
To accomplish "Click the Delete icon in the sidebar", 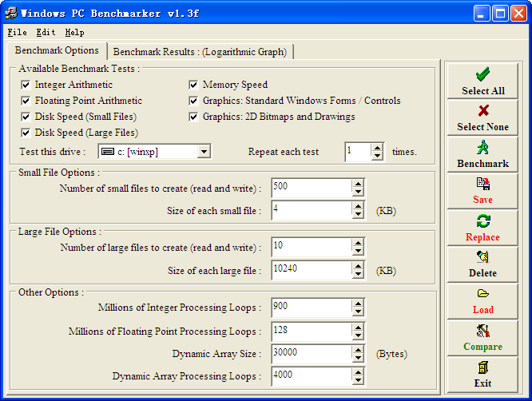I will [x=482, y=257].
